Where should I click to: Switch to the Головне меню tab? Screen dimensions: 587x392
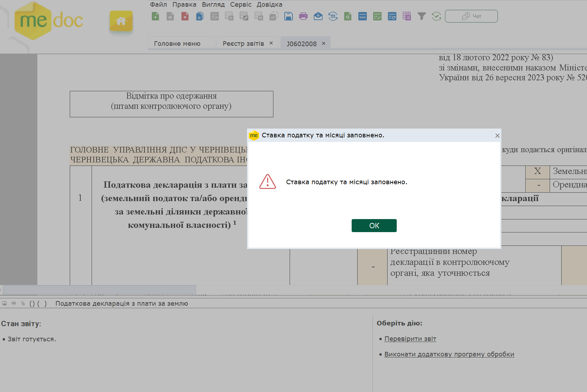click(x=177, y=43)
